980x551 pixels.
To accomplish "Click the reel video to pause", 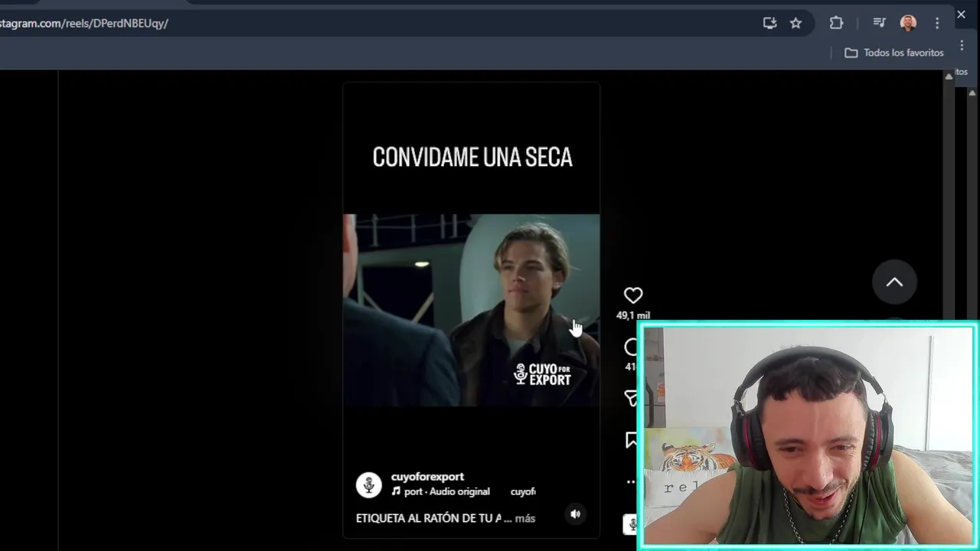I will pos(471,310).
